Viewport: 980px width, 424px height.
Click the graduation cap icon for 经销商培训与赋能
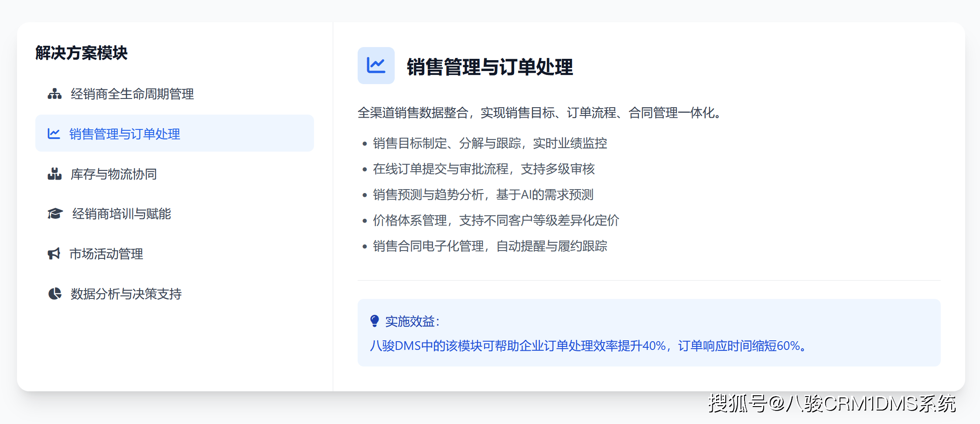pyautogui.click(x=55, y=214)
